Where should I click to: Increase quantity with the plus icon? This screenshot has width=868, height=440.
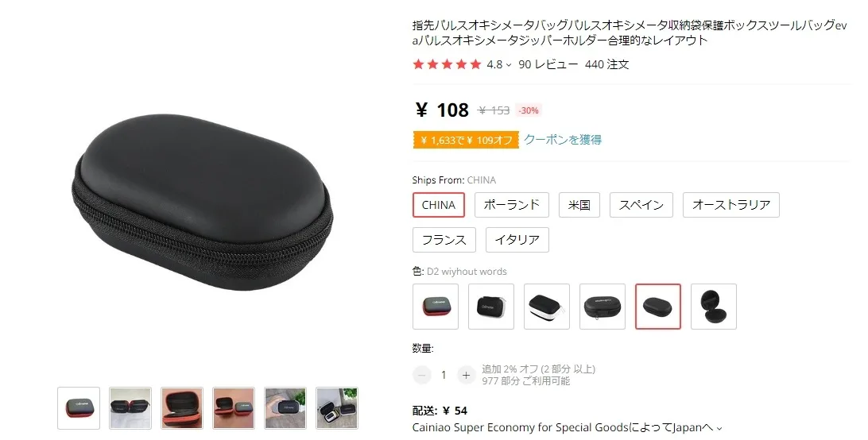pos(466,375)
